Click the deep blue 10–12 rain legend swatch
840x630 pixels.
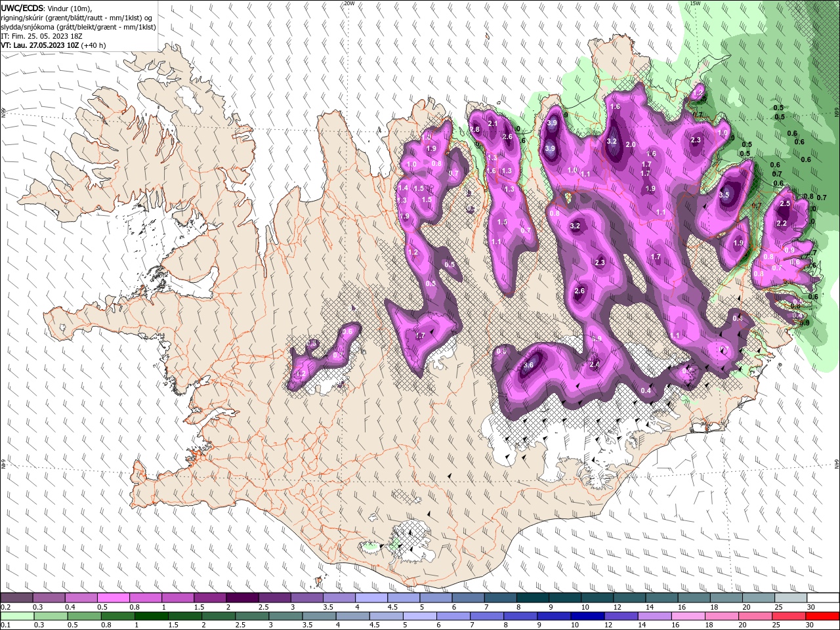click(x=588, y=616)
